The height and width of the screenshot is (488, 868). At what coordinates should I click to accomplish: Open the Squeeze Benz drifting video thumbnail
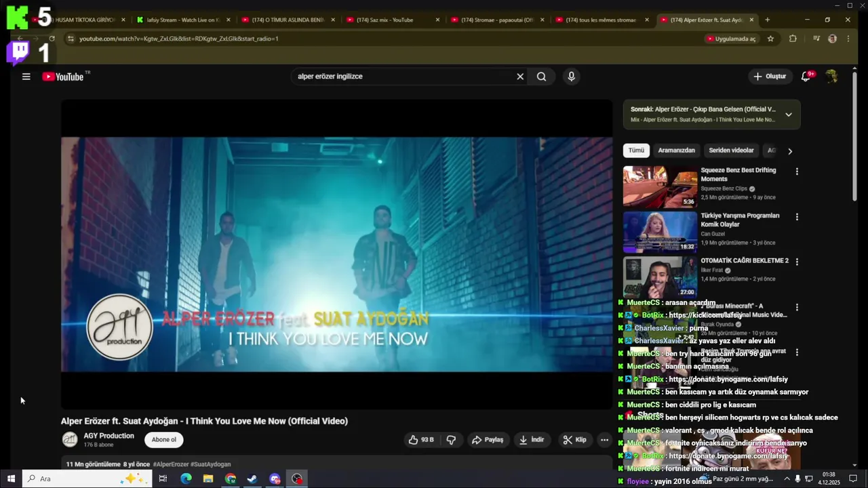[660, 187]
